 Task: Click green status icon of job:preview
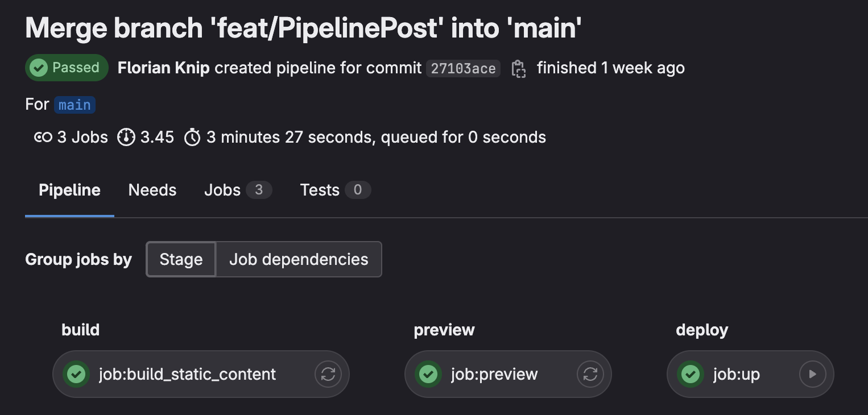pyautogui.click(x=428, y=374)
